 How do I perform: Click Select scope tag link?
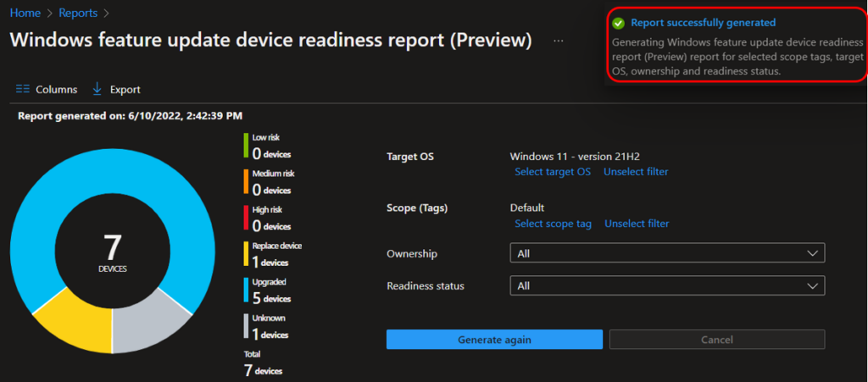point(553,224)
